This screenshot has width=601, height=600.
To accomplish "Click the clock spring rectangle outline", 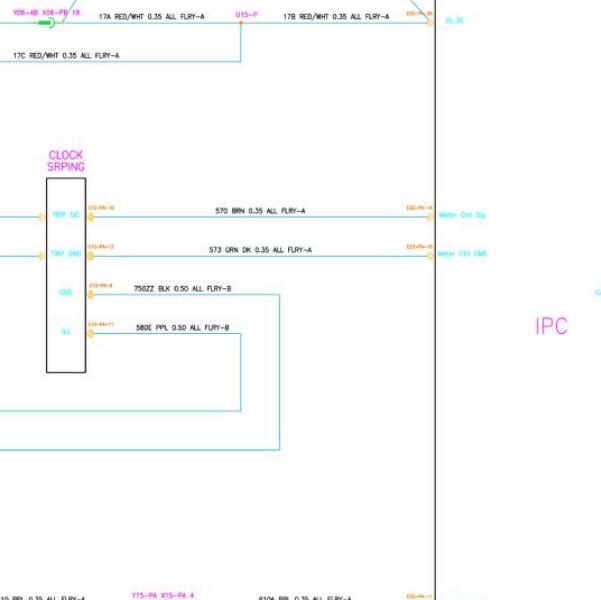I will pyautogui.click(x=66, y=275).
